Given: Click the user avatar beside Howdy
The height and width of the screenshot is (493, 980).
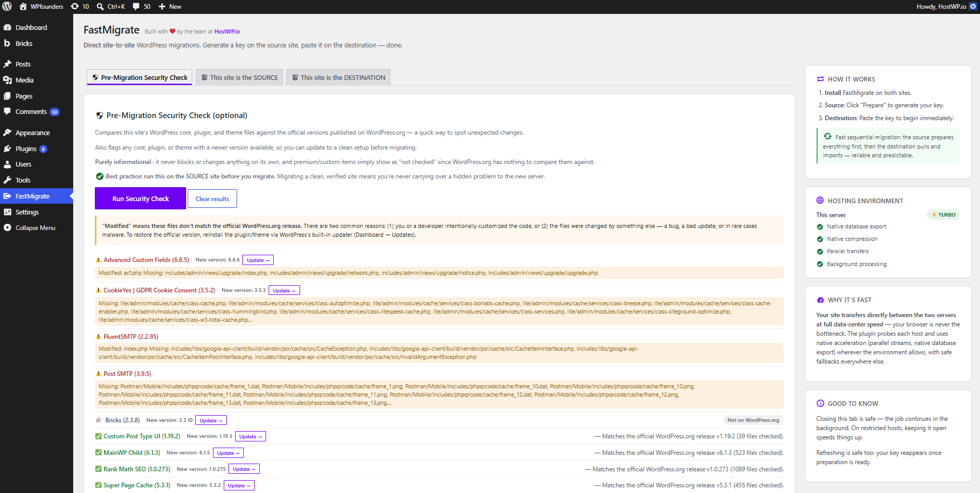Looking at the screenshot, I should 973,7.
